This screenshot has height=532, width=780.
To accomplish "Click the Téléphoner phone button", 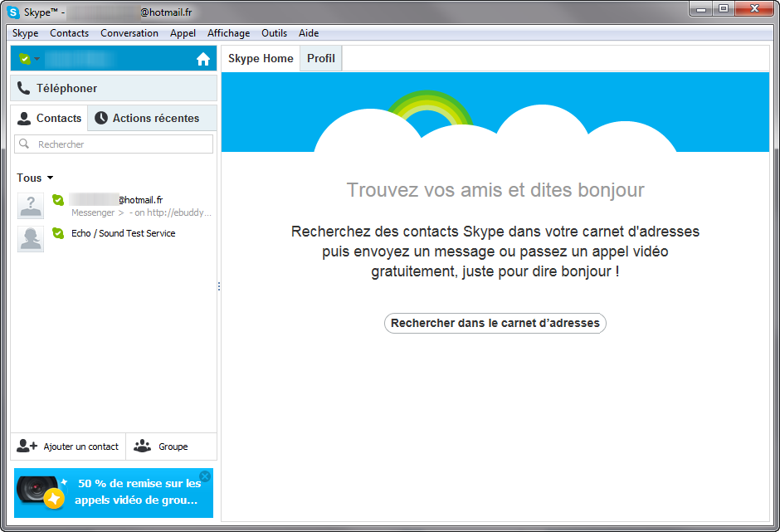I will pos(114,88).
